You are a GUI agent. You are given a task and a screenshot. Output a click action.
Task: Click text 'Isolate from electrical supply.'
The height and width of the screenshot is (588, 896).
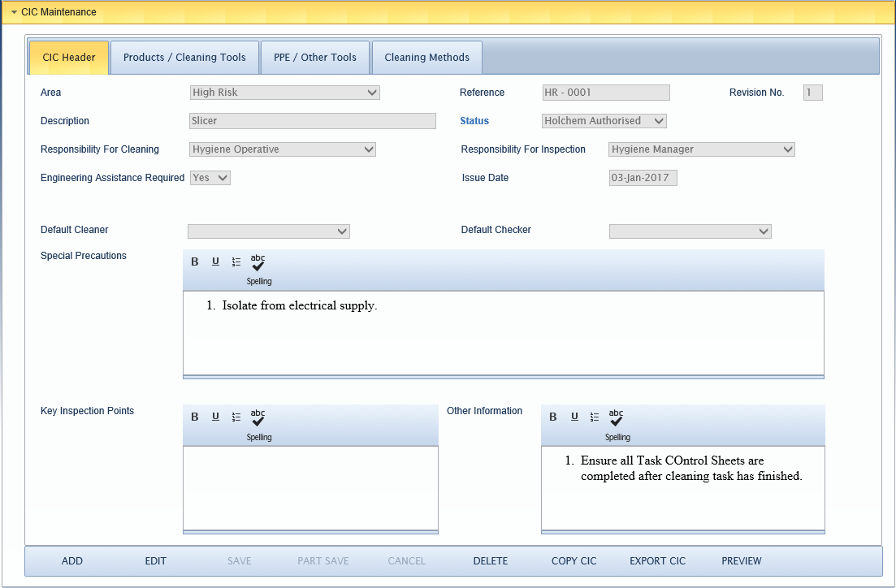[300, 305]
